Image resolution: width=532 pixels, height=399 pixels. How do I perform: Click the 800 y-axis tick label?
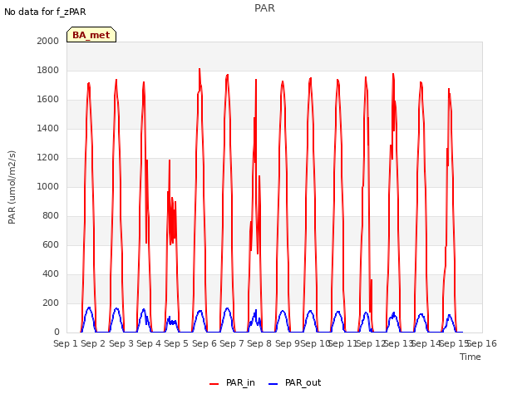click(51, 216)
